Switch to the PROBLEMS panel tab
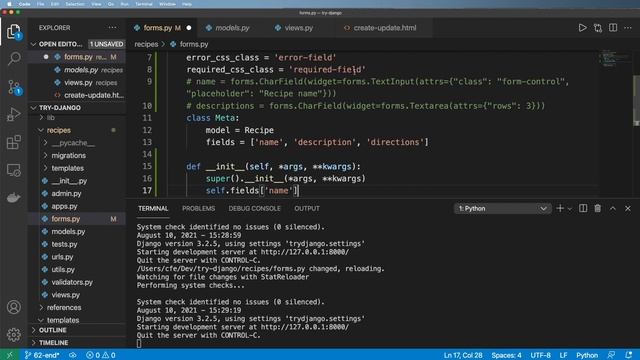 point(198,208)
